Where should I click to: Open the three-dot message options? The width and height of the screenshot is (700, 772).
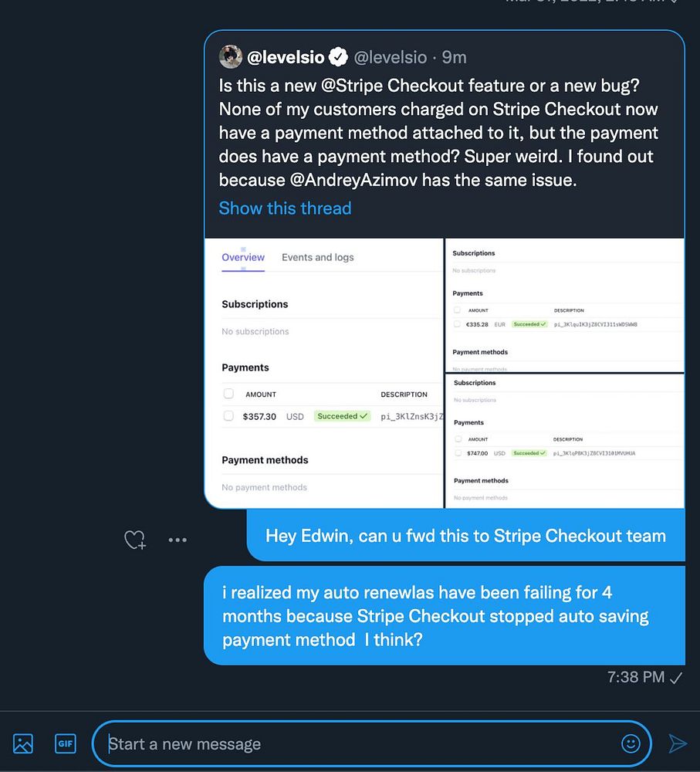(178, 540)
